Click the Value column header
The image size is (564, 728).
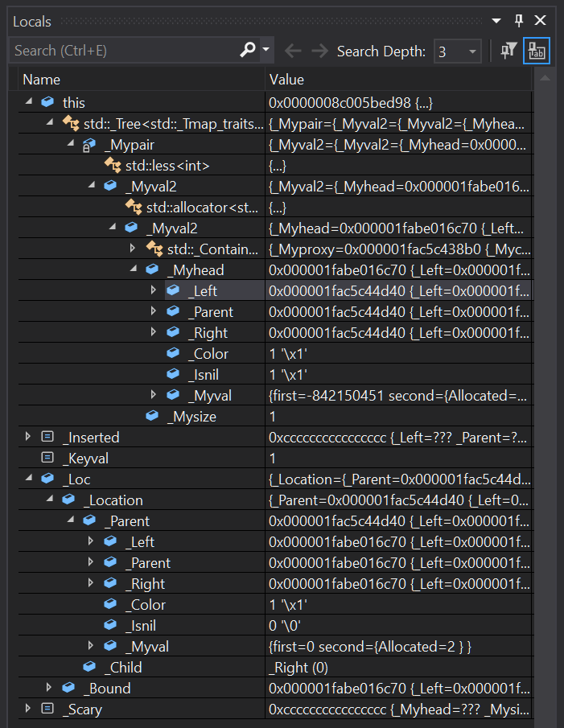[x=399, y=80]
